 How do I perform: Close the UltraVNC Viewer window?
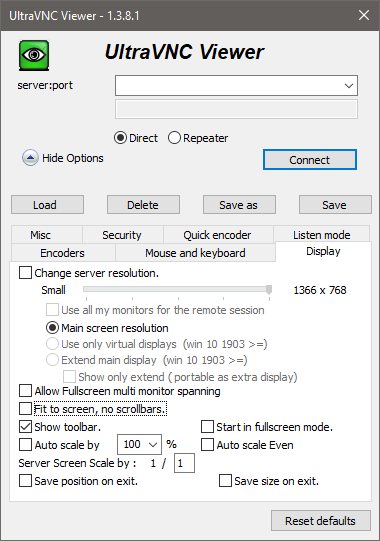(x=364, y=15)
